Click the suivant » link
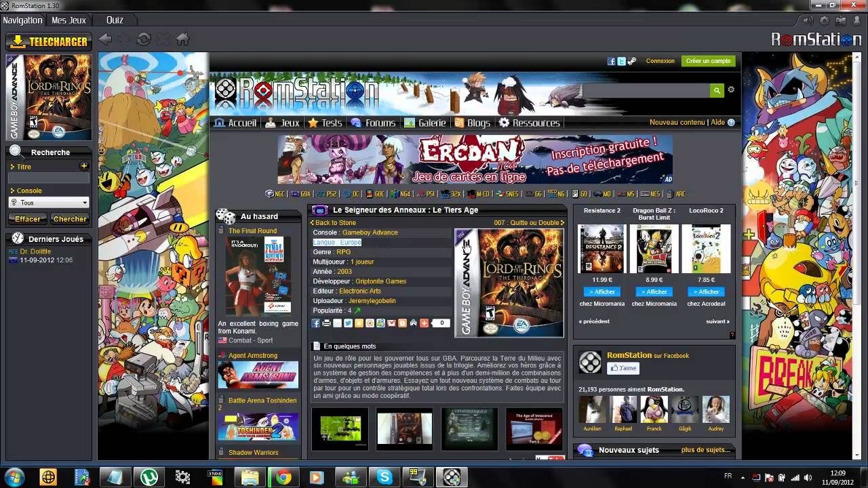Viewport: 868px width, 488px height. (717, 321)
